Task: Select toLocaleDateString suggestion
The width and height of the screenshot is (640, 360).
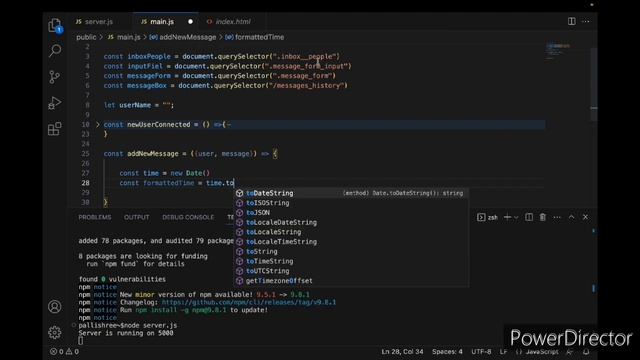Action: point(351,222)
